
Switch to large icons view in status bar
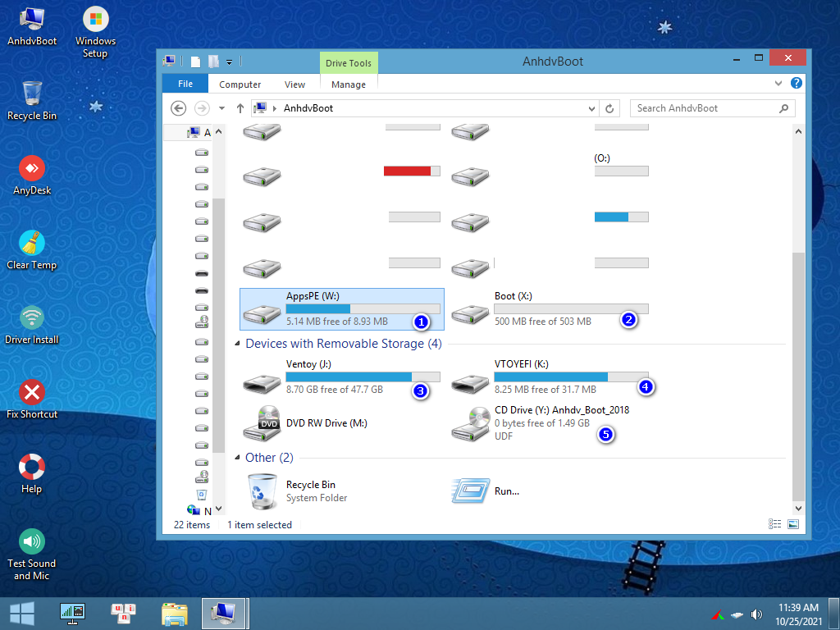tap(793, 524)
